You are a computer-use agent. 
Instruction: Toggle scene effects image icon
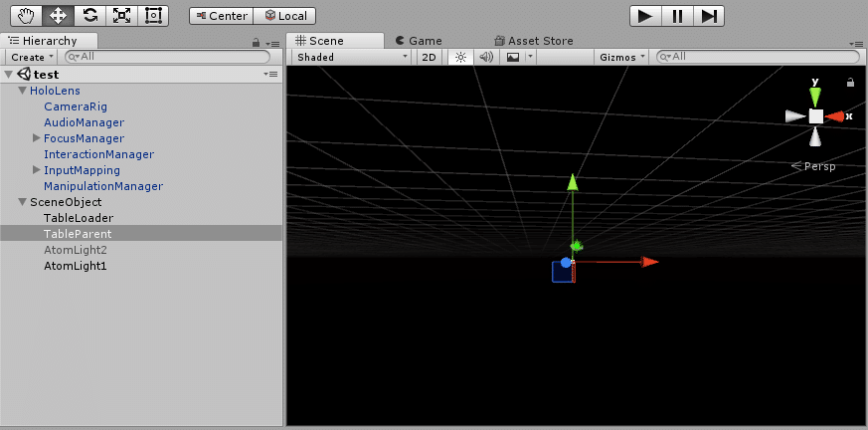coord(513,57)
